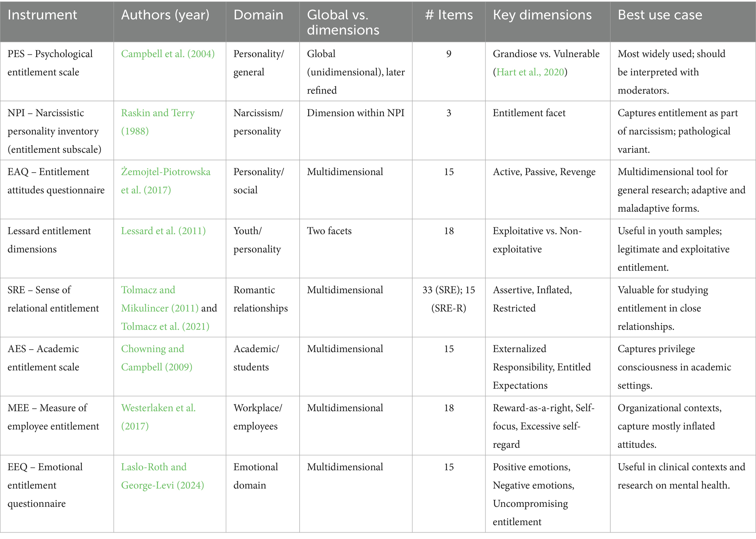Select the EEQ – Emotional entitlement questionnaire cell

[45, 485]
